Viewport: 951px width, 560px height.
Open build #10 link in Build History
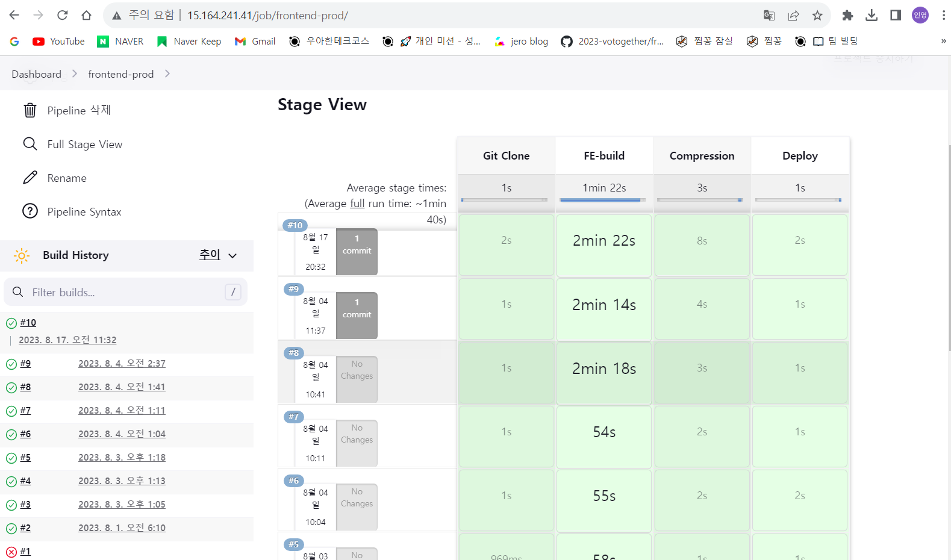28,323
